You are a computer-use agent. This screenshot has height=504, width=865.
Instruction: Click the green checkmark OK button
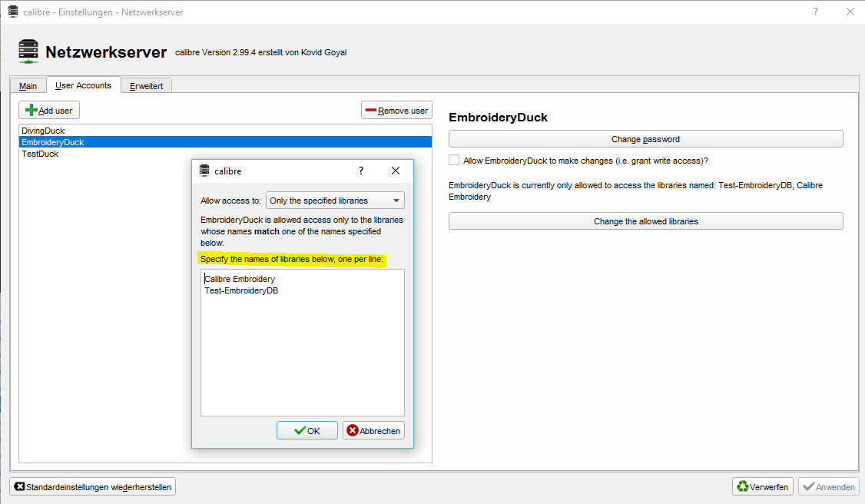307,431
